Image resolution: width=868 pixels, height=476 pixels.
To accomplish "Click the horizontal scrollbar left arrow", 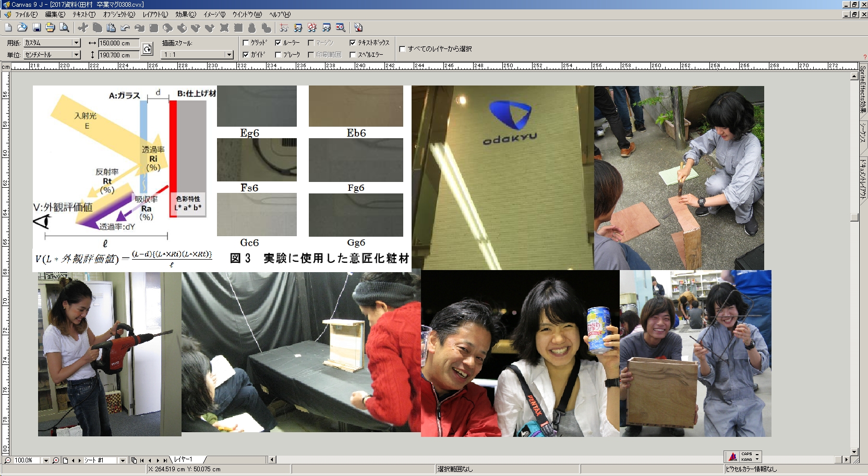I will click(x=272, y=460).
